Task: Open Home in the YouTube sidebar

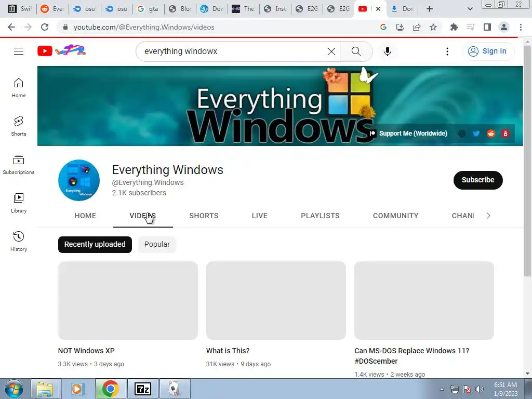Action: (19, 87)
